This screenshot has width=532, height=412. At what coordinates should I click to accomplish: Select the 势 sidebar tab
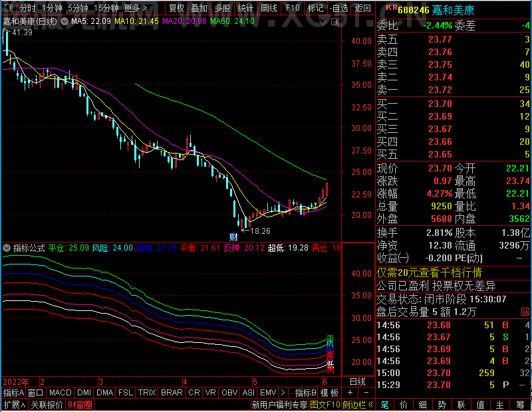442,405
